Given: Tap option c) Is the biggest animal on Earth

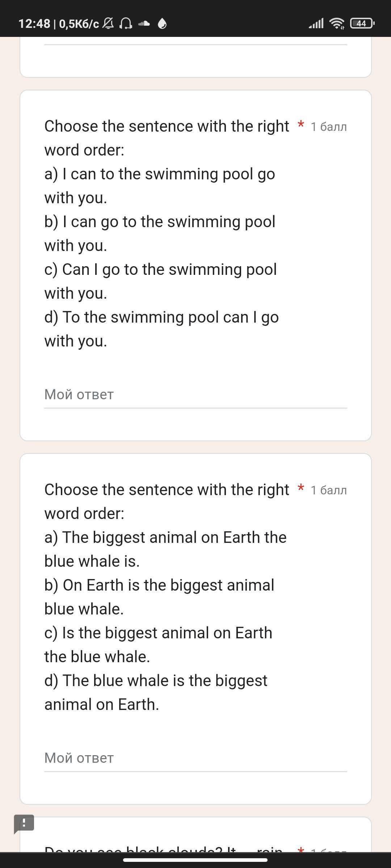Looking at the screenshot, I should tap(158, 644).
